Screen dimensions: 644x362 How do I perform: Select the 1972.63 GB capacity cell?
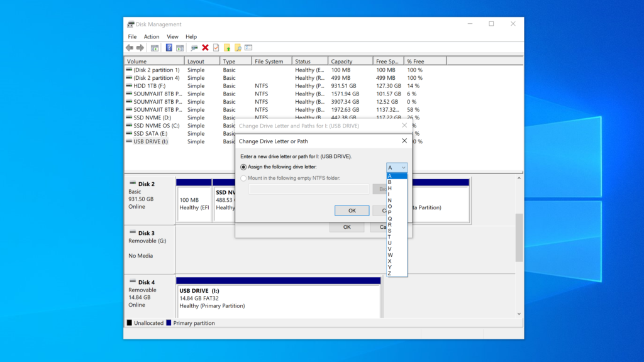click(345, 109)
